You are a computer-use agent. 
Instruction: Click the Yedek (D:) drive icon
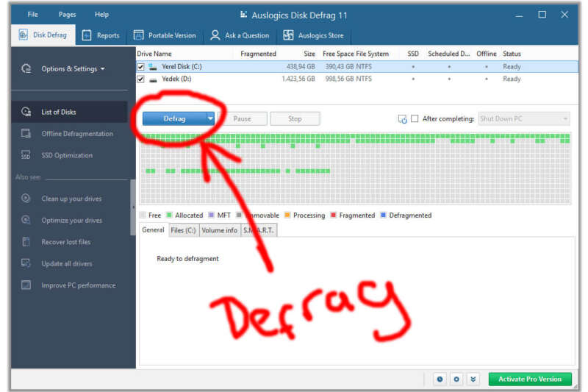[x=153, y=79]
